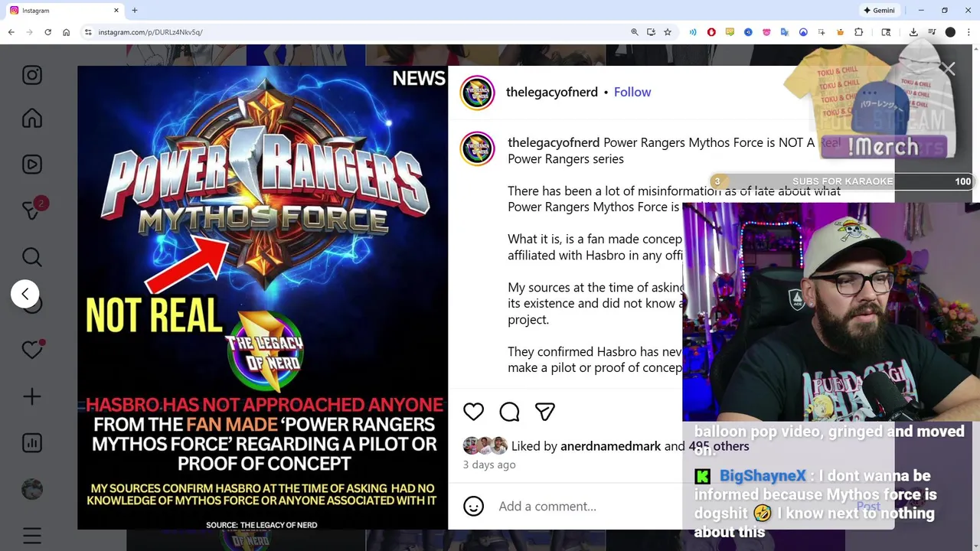980x551 pixels.
Task: Open profile avatar in the sidebar
Action: click(x=32, y=489)
